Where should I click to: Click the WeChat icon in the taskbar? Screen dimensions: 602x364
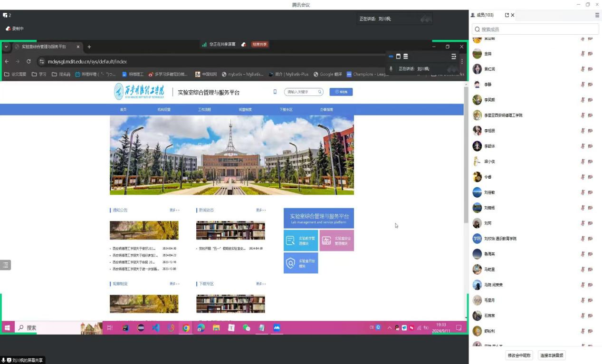click(246, 328)
